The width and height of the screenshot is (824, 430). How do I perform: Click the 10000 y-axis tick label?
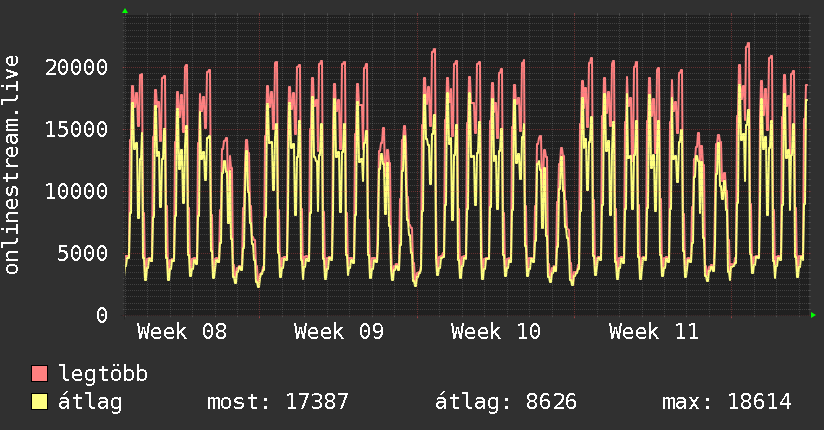(76, 191)
